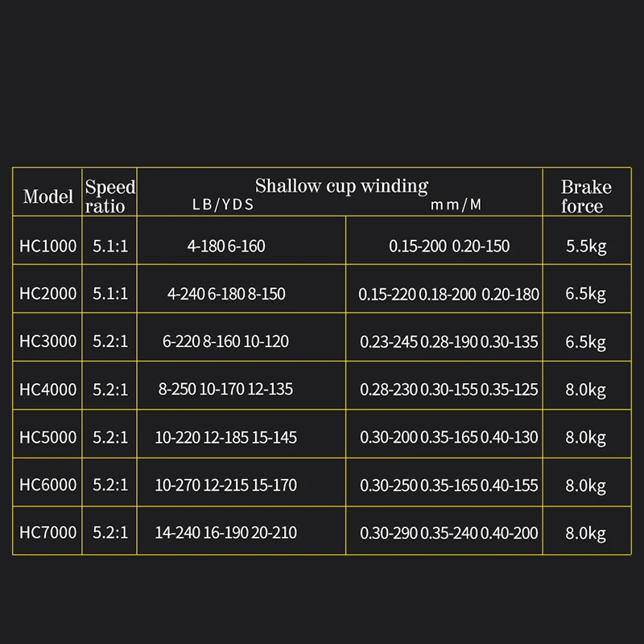
Task: Select the HC1000 model cell
Action: (x=48, y=246)
